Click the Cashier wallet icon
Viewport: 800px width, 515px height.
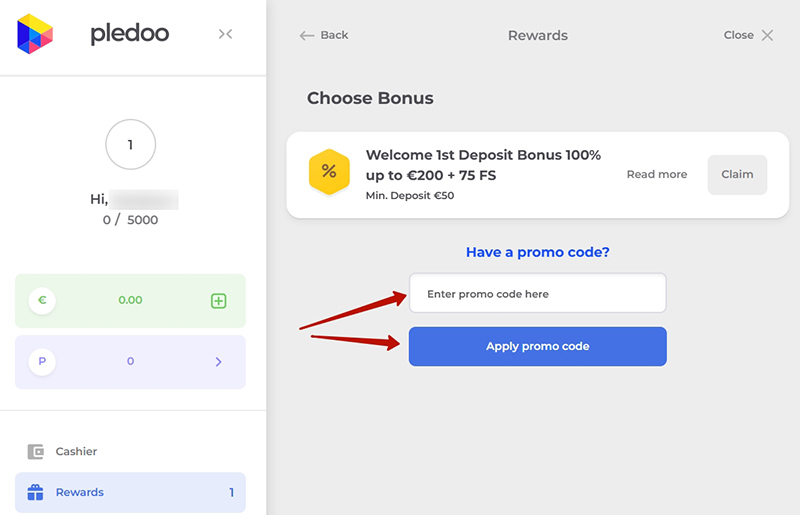pos(36,451)
